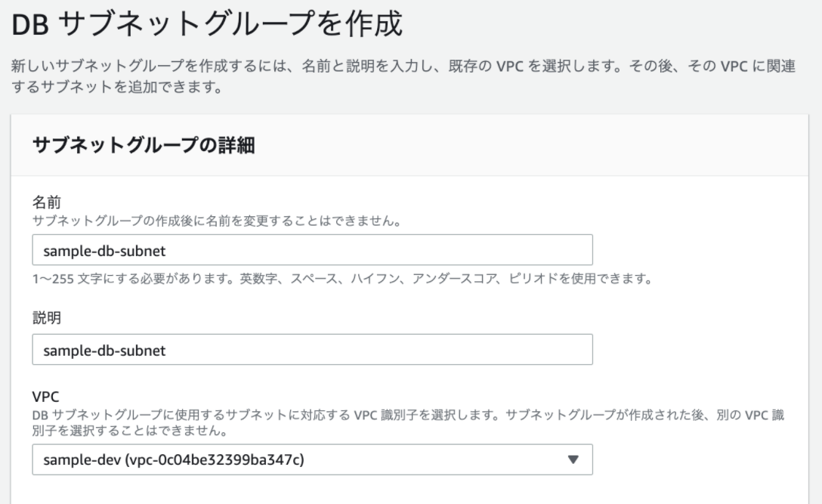Click the DB サブネットグループを作成 page heading
The width and height of the screenshot is (822, 504).
pyautogui.click(x=207, y=29)
